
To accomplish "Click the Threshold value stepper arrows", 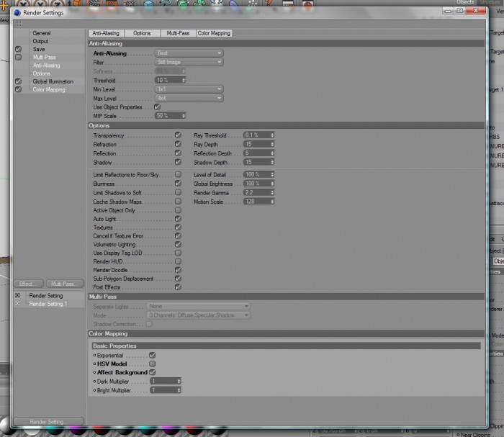I will [184, 80].
